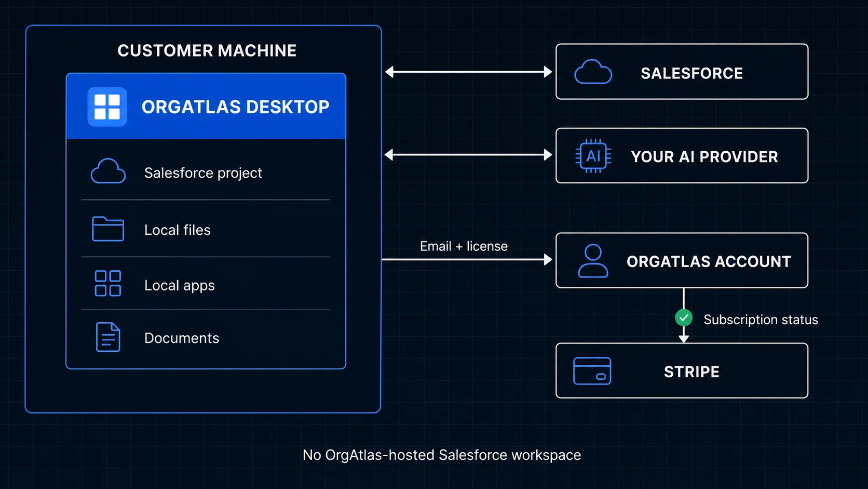This screenshot has height=489, width=868.
Task: Select the YOUR AI PROVIDER label
Action: click(704, 157)
